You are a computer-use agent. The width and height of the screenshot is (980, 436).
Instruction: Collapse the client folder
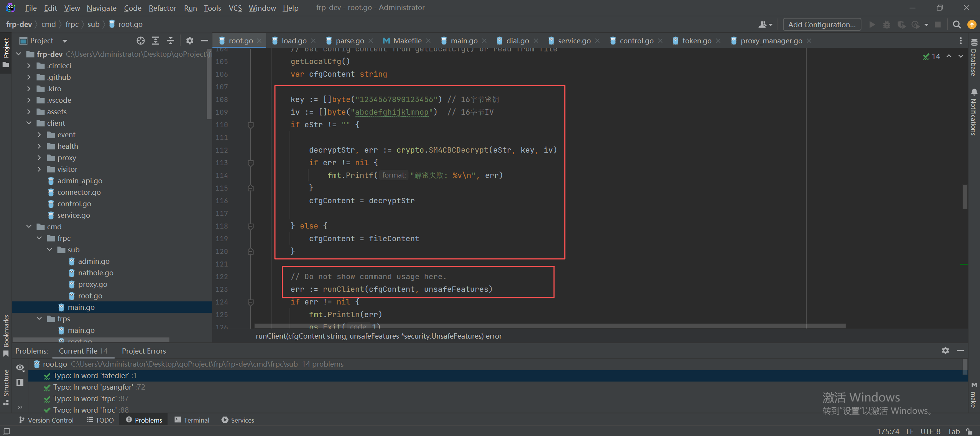pyautogui.click(x=29, y=123)
